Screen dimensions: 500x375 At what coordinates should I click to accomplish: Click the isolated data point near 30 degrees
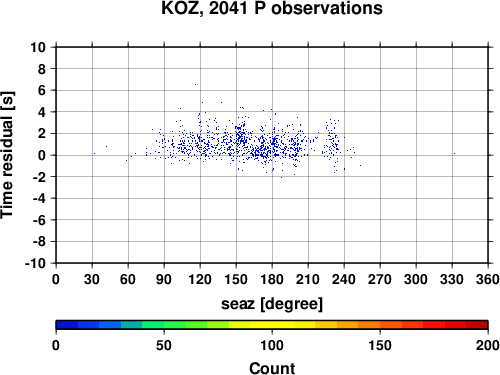tap(94, 154)
